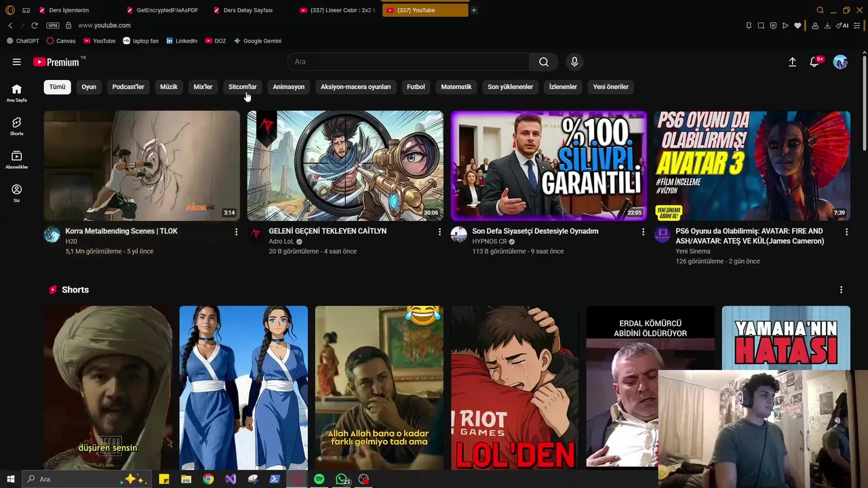Select the Matematik filter chip
Viewport: 868px width, 488px height.
tap(456, 87)
